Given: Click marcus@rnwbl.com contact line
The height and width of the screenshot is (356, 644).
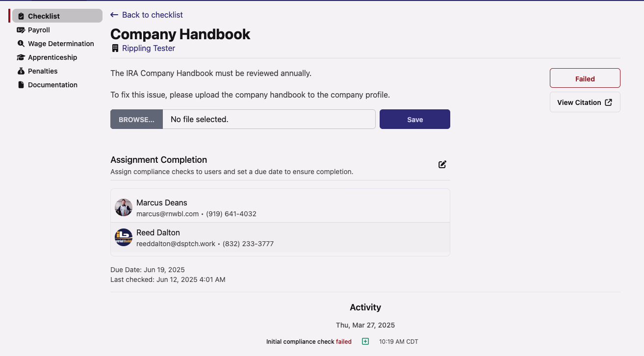Looking at the screenshot, I should coord(196,214).
